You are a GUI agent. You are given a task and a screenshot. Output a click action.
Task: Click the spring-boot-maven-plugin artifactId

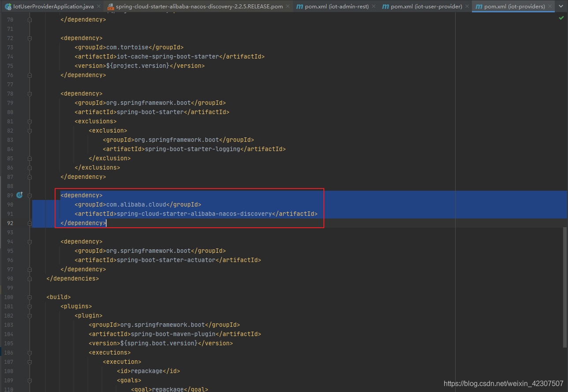(173, 334)
